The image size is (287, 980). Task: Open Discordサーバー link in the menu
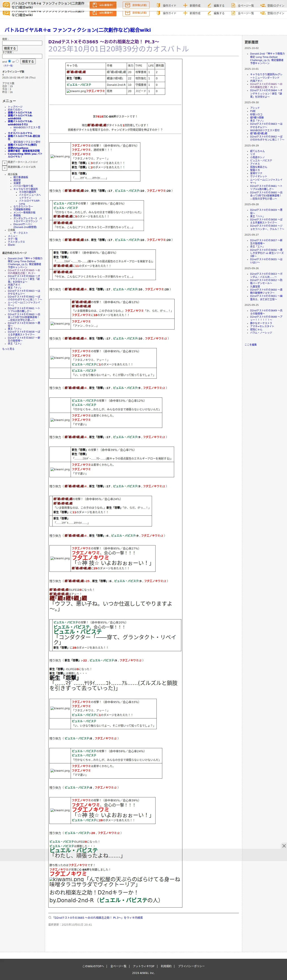[25, 226]
